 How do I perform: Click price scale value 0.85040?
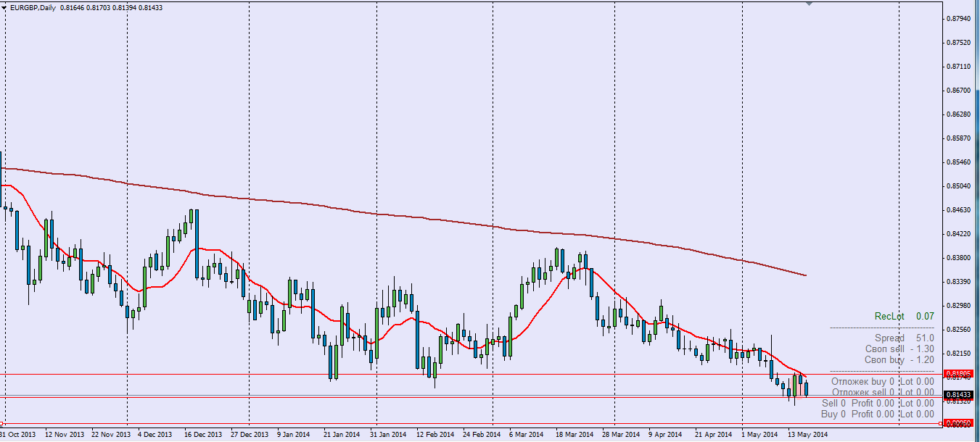(959, 186)
